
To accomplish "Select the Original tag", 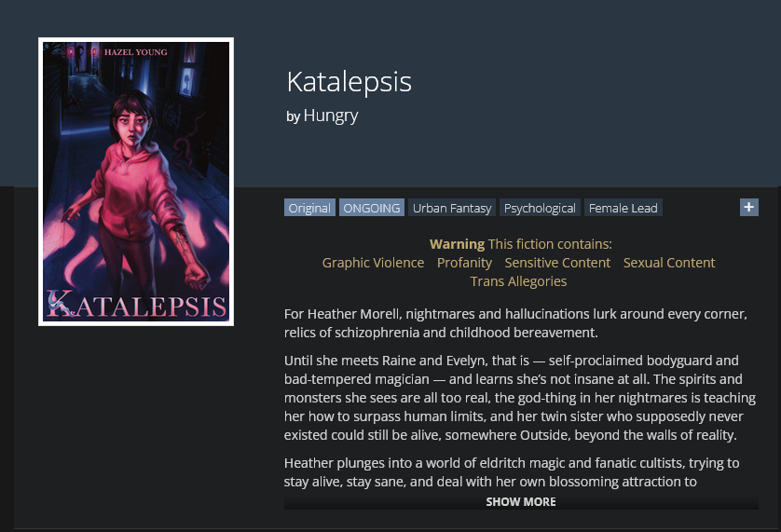I will click(x=309, y=208).
